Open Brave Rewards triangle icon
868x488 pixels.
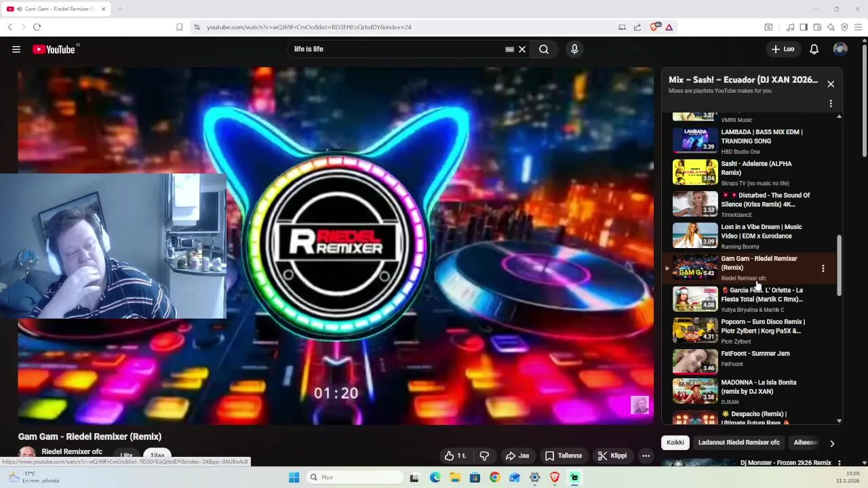pos(669,27)
